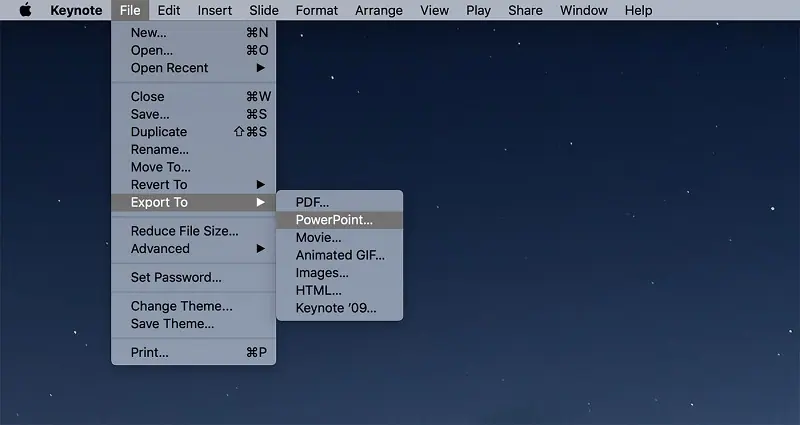Open the Share menu

[525, 10]
